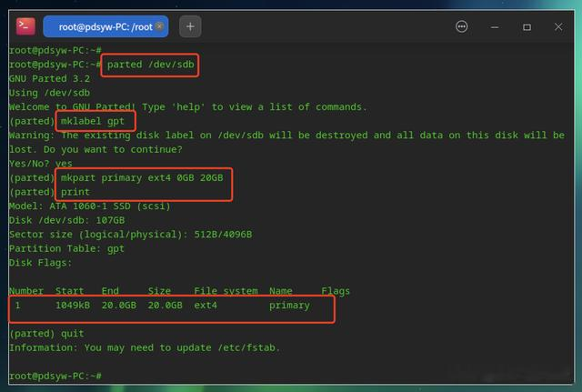Click the terminal app icon in title bar
The height and width of the screenshot is (392, 582).
[x=25, y=26]
